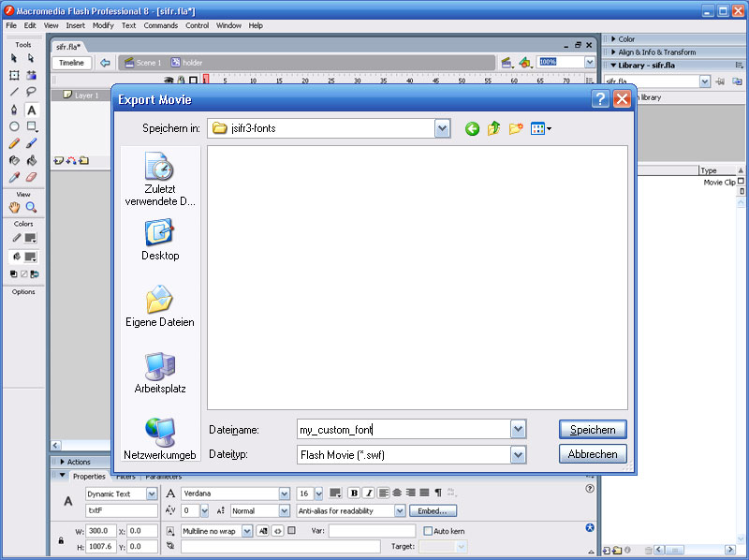Select the Ink Bottle tool
Screen dimensions: 749x560
click(14, 160)
